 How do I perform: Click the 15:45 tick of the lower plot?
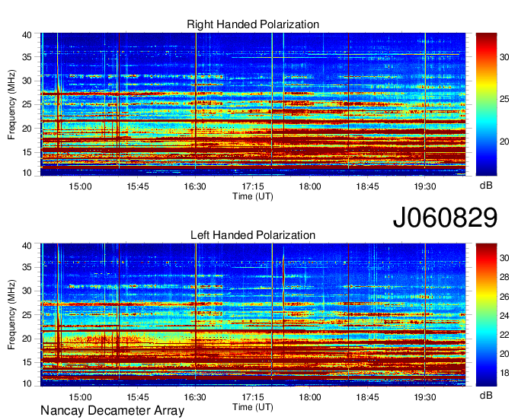(x=138, y=397)
